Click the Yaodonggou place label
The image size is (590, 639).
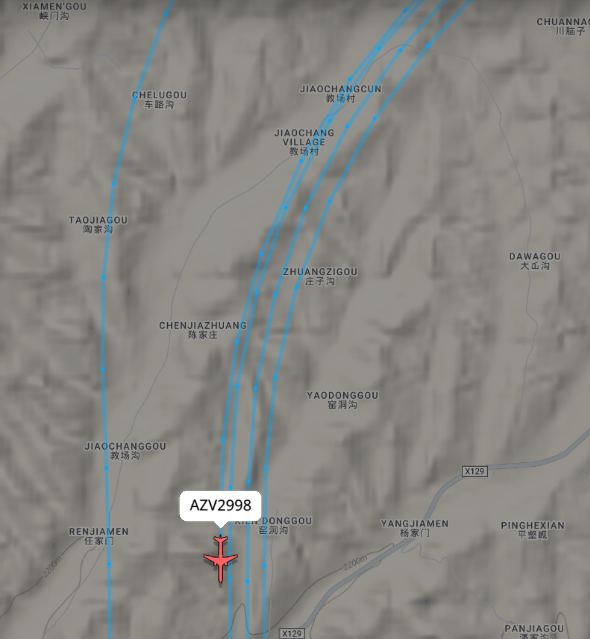tap(342, 400)
